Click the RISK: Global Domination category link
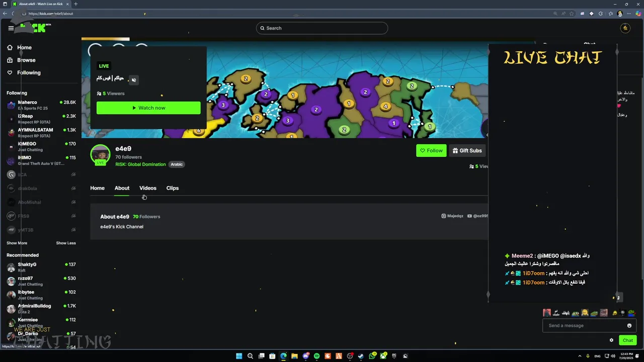Image resolution: width=644 pixels, height=362 pixels. coord(140,164)
